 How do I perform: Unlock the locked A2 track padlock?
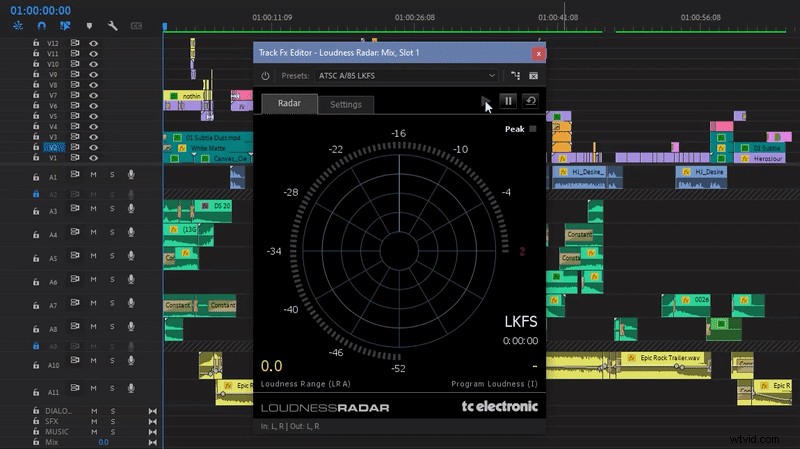(36, 194)
